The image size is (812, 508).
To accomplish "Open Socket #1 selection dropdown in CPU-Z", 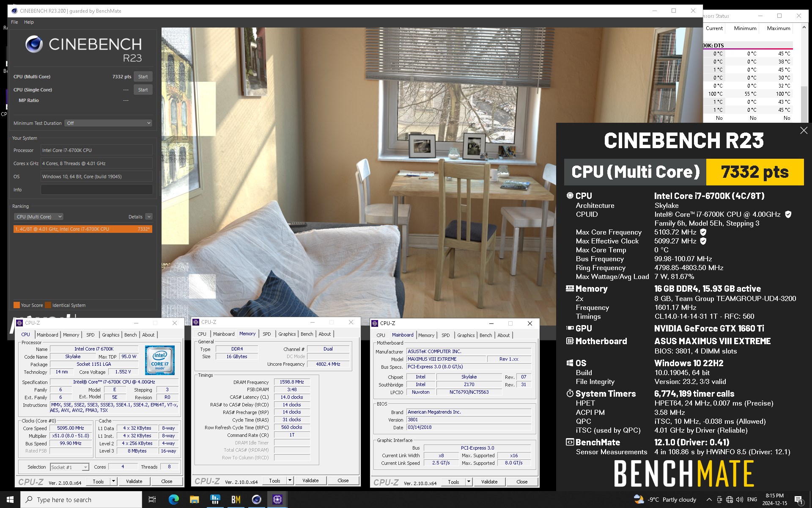I will 69,467.
